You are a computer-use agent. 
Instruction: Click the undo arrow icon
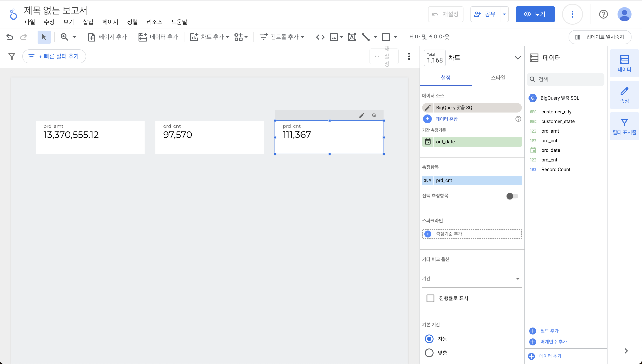(x=10, y=37)
